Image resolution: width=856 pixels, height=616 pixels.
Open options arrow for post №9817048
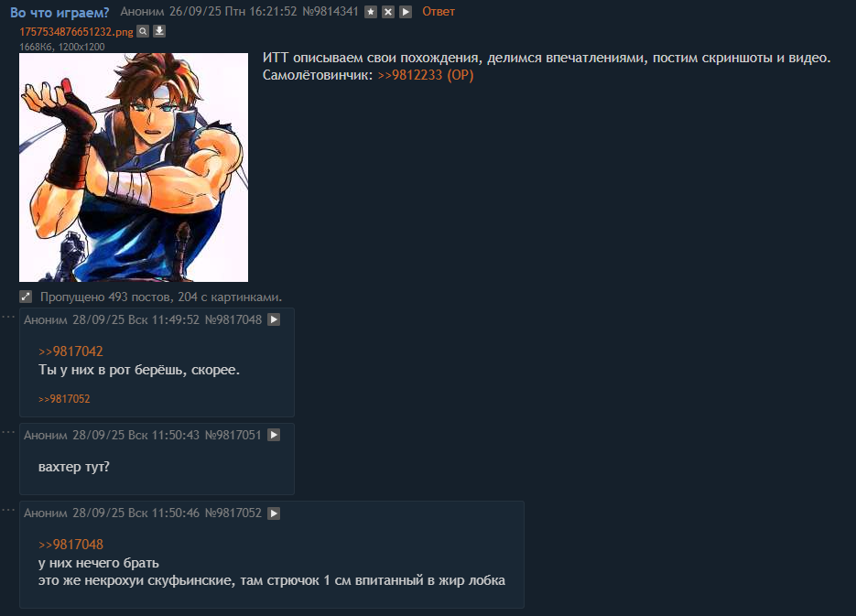click(x=274, y=319)
